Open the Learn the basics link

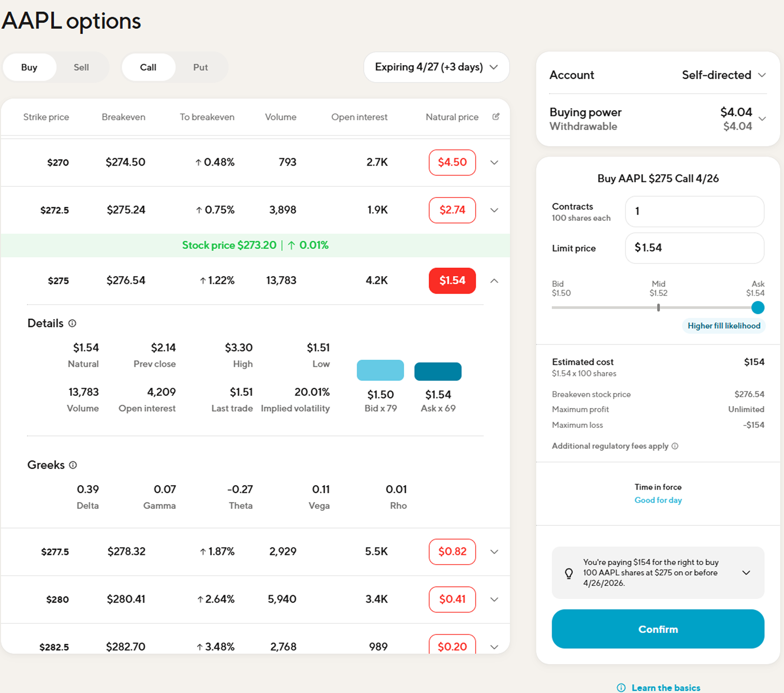coord(666,688)
